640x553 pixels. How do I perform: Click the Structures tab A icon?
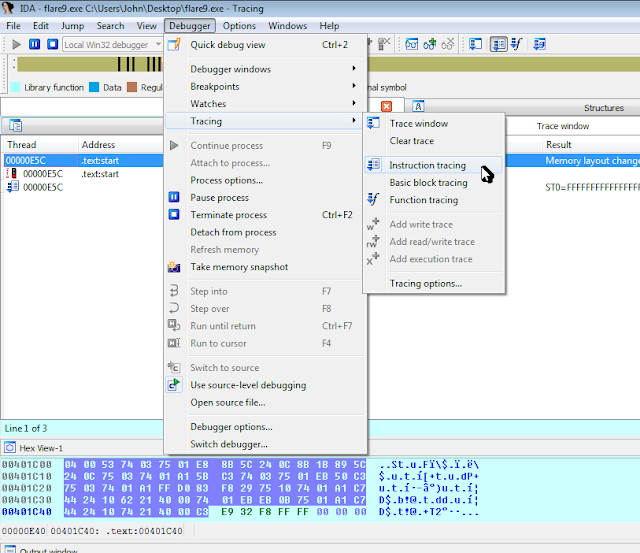pos(418,107)
